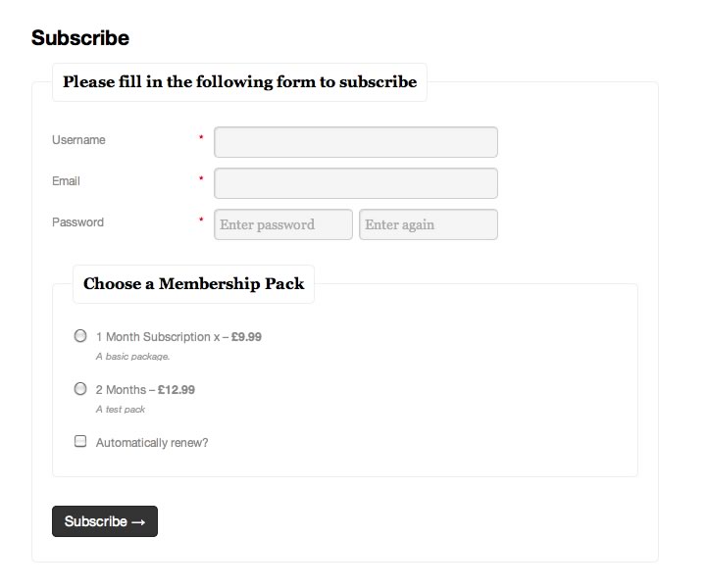Click the Password field label

(77, 222)
